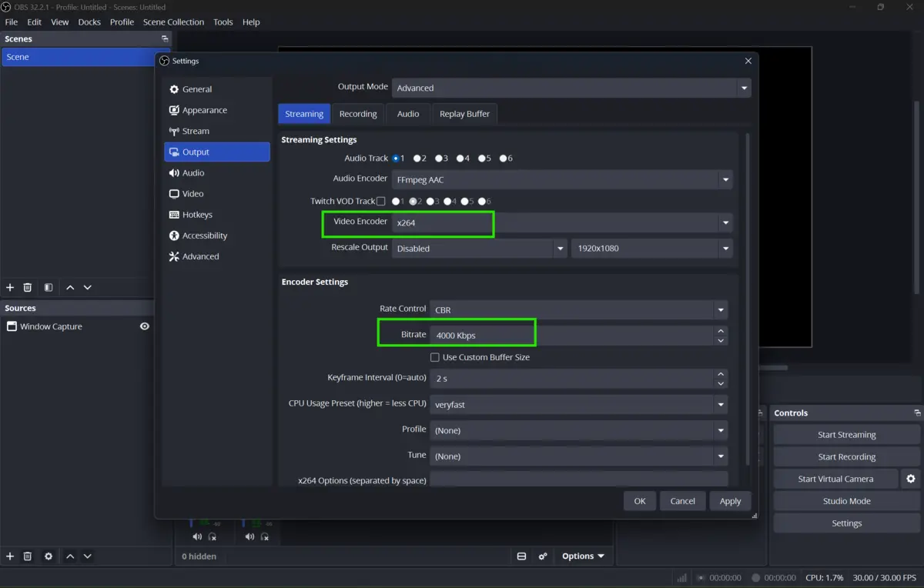Open the Rate Control CBR dropdown

tap(578, 310)
